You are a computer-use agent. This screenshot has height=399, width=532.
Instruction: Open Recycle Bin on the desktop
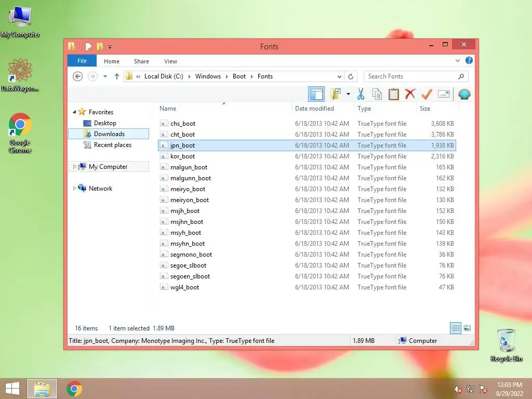click(x=506, y=345)
